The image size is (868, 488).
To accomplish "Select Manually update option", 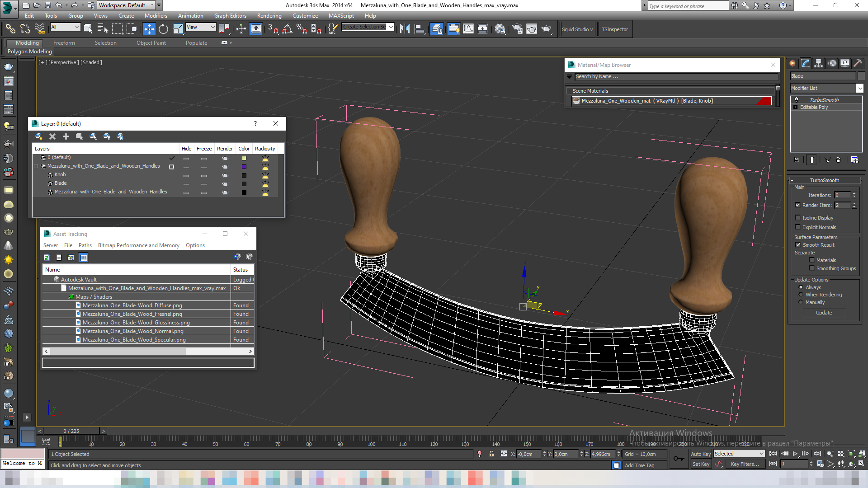I will [x=801, y=302].
